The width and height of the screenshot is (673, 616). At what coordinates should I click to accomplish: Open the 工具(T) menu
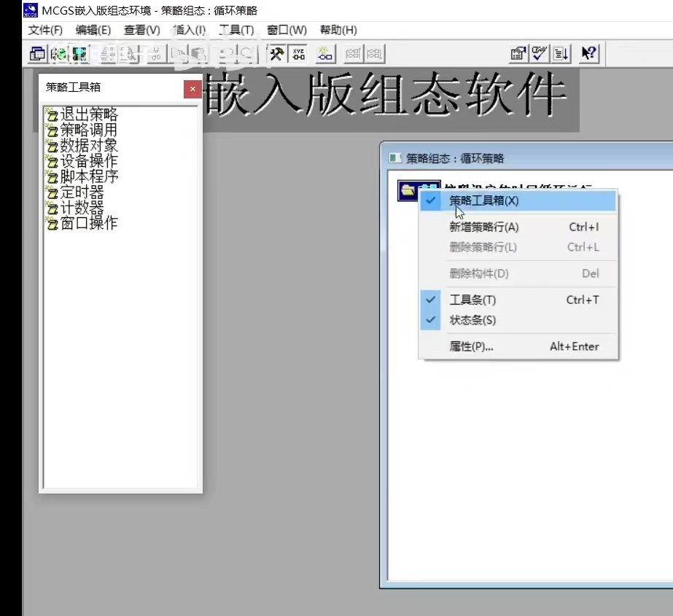(x=236, y=30)
